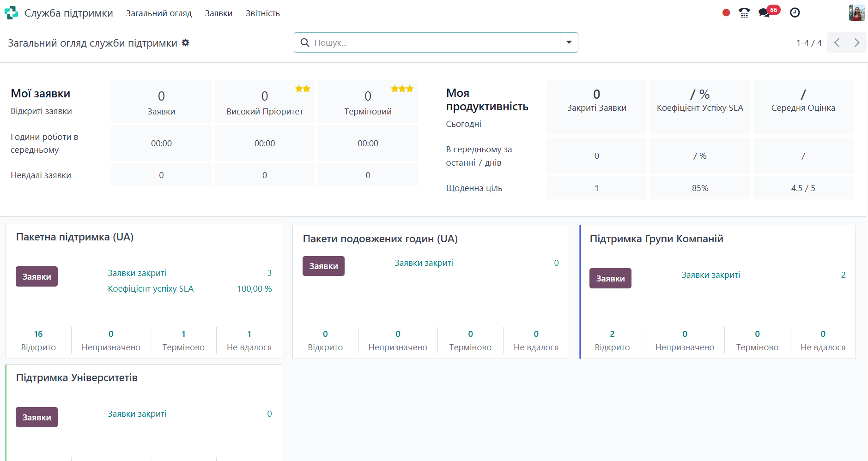Viewport: 868px width, 461px height.
Task: Open Високий Пріоритет tickets tile
Action: [x=265, y=102]
